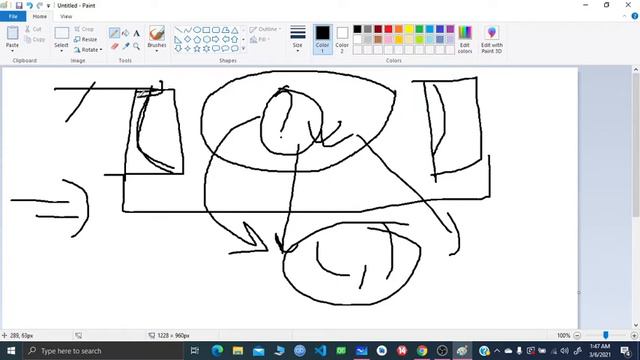Pick the purple color swatch
This screenshot has width=640, height=360.
pyautogui.click(x=450, y=29)
